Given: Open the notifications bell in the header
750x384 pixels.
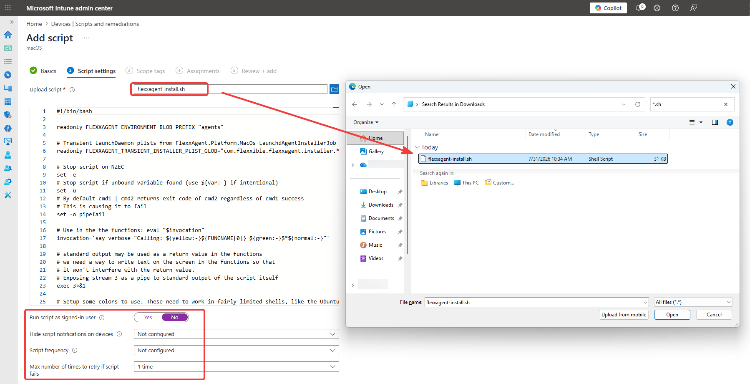Looking at the screenshot, I should coord(640,8).
